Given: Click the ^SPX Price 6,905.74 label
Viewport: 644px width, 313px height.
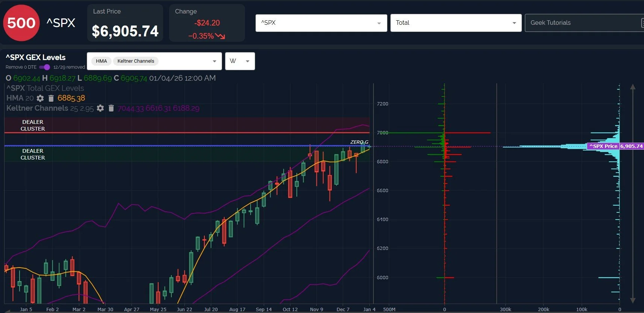Looking at the screenshot, I should click(616, 146).
